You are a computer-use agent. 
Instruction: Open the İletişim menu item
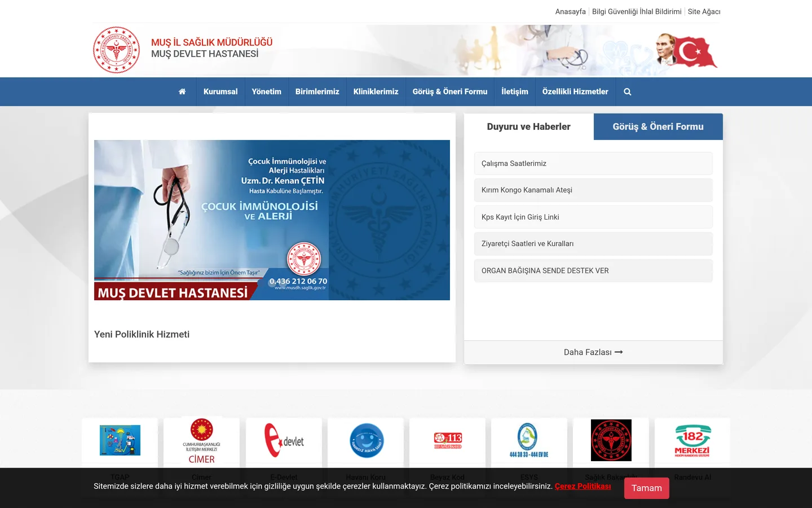pyautogui.click(x=515, y=91)
